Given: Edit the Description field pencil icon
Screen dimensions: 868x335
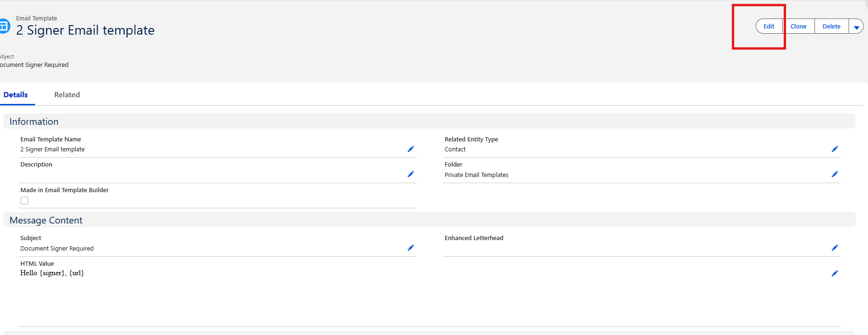Looking at the screenshot, I should pos(411,174).
